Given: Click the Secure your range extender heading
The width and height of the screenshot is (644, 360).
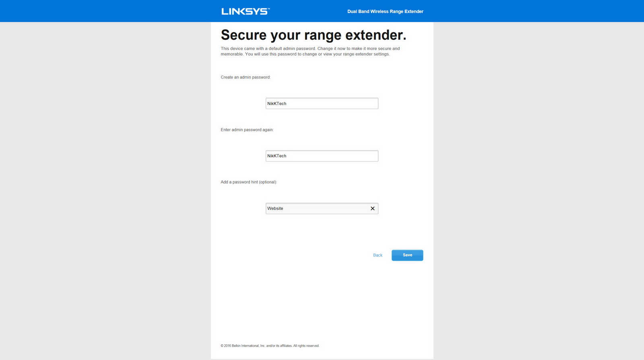Looking at the screenshot, I should click(314, 35).
